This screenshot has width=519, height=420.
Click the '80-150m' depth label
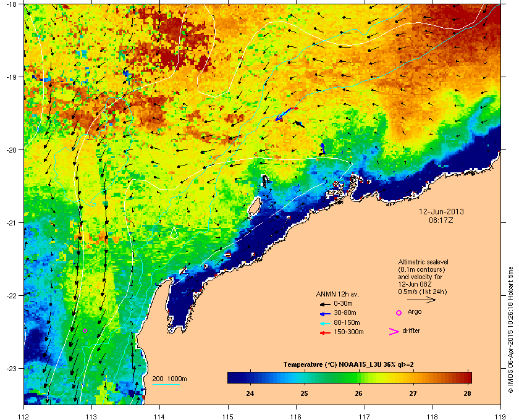[347, 322]
